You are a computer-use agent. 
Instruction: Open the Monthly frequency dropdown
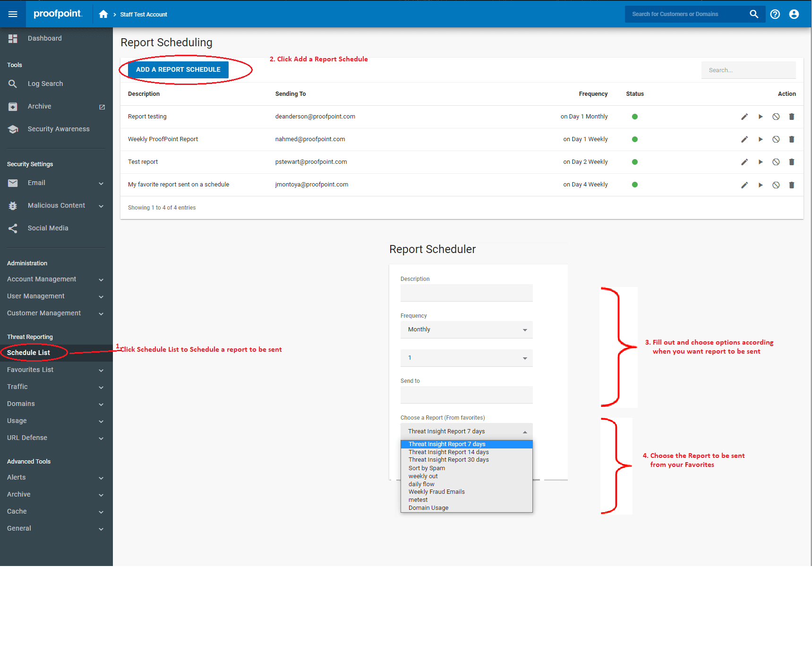(466, 329)
